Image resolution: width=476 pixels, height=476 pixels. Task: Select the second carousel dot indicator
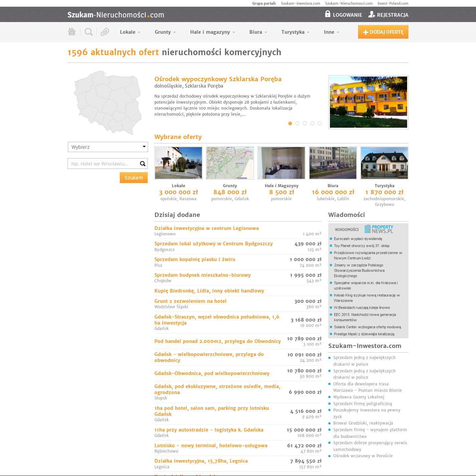[x=297, y=123]
